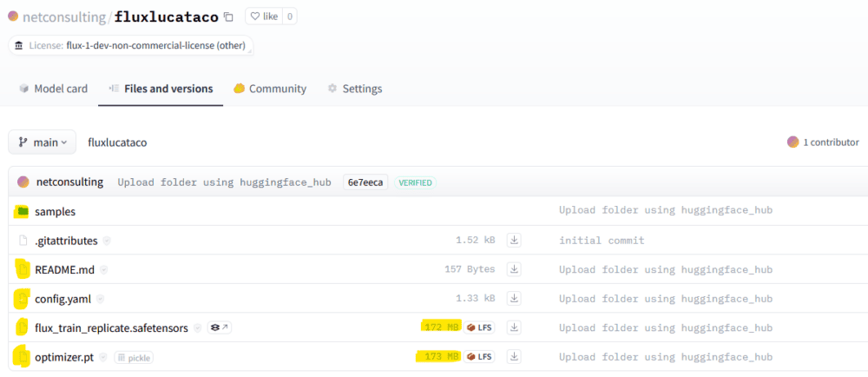Open the like count of 0
Viewport: 868px width, 377px height.
point(290,17)
